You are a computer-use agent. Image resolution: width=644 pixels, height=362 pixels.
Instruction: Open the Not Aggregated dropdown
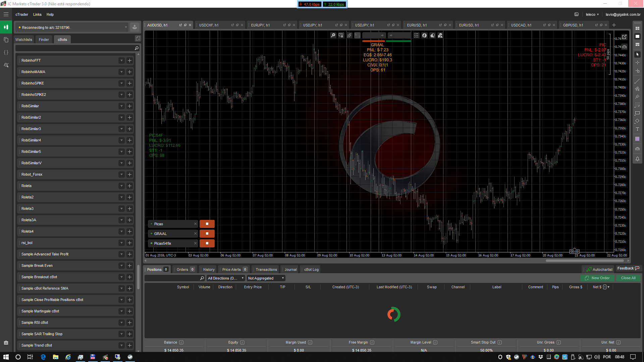coord(266,278)
